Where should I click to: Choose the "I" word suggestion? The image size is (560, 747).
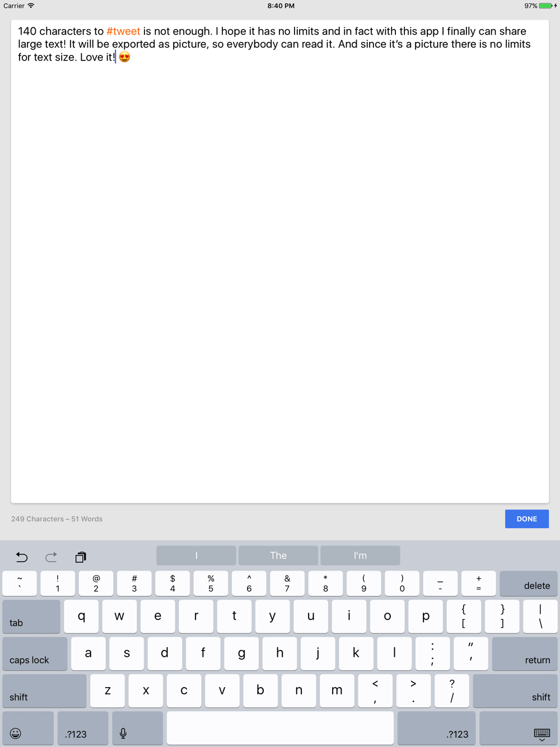click(196, 555)
